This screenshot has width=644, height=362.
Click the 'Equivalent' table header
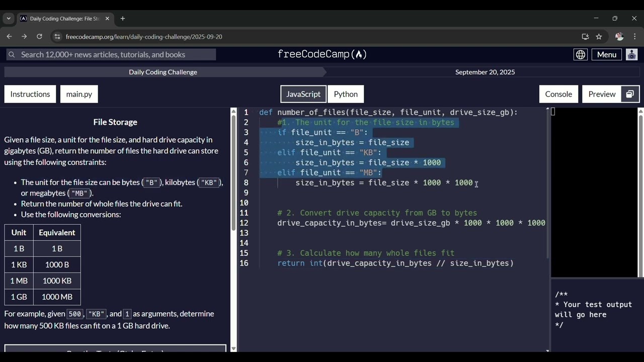click(x=57, y=232)
